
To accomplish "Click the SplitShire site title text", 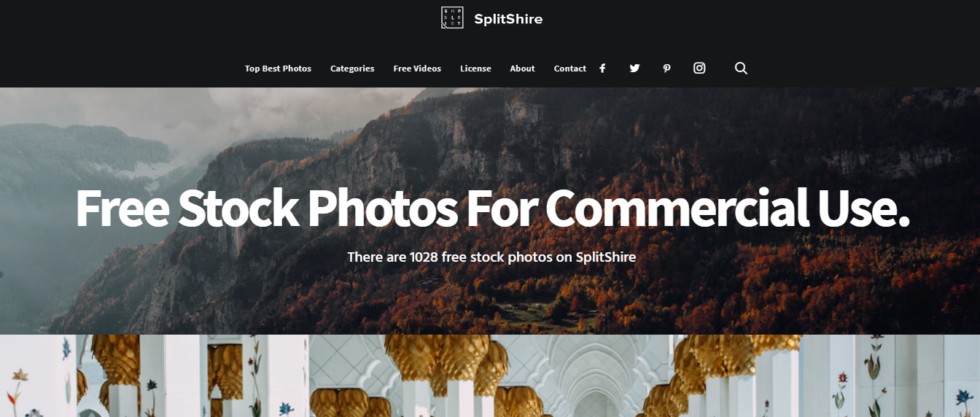I will [508, 19].
